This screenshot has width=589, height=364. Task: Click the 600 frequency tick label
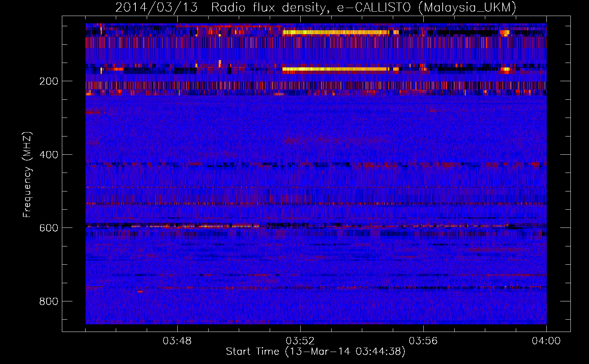49,228
